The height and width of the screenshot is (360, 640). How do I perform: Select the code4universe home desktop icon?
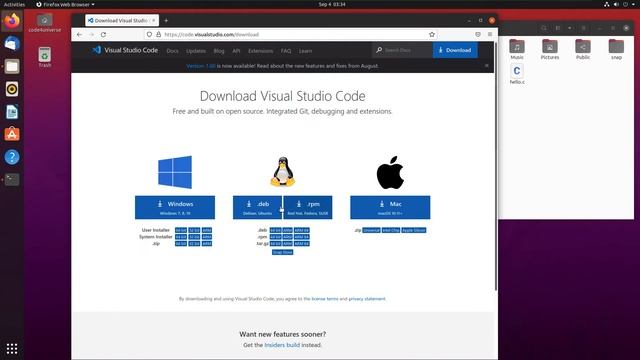(44, 23)
